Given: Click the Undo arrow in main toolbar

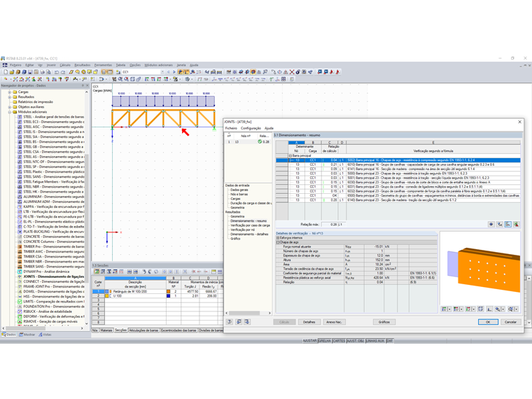Looking at the screenshot, I should (57, 72).
